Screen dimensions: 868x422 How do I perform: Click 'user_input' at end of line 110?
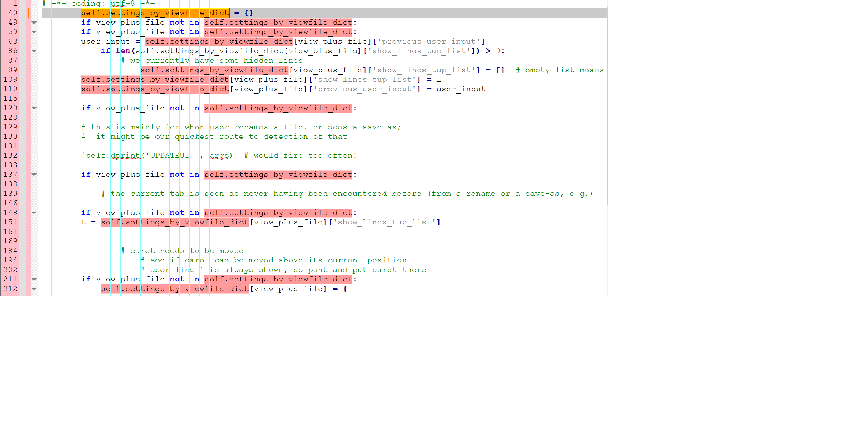(x=461, y=89)
